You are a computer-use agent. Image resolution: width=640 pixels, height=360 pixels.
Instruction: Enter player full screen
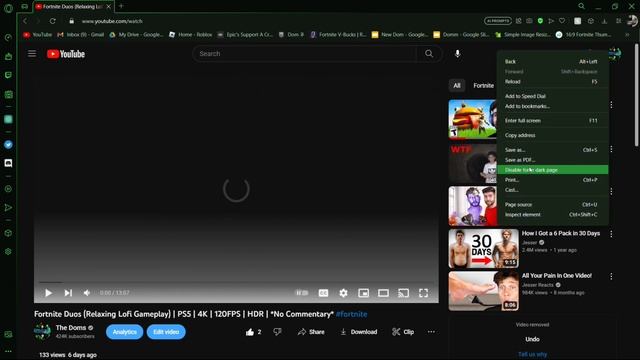[x=423, y=293]
